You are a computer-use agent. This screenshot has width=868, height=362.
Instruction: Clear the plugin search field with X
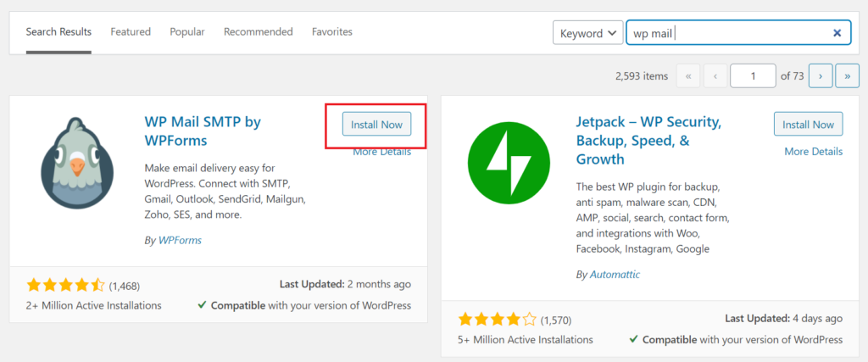(837, 33)
